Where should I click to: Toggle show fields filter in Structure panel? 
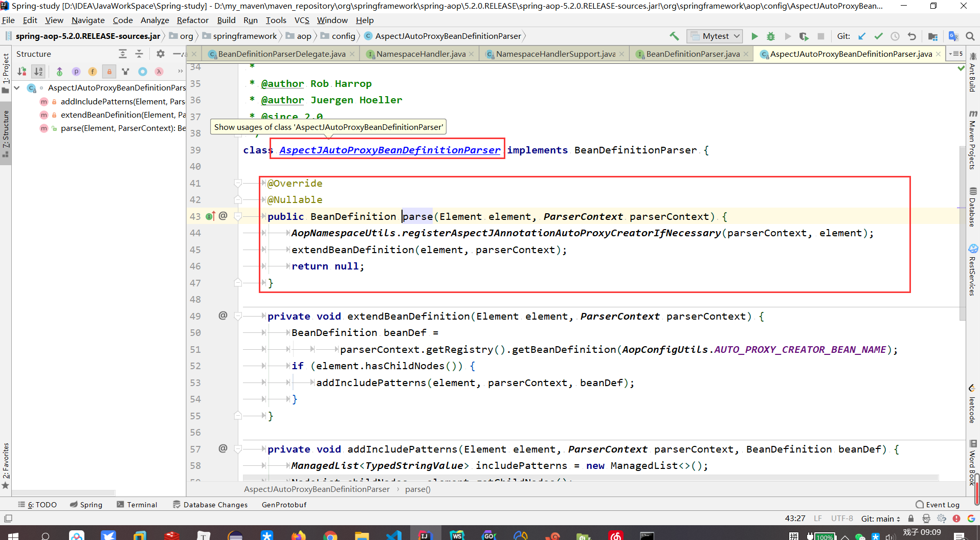point(93,72)
